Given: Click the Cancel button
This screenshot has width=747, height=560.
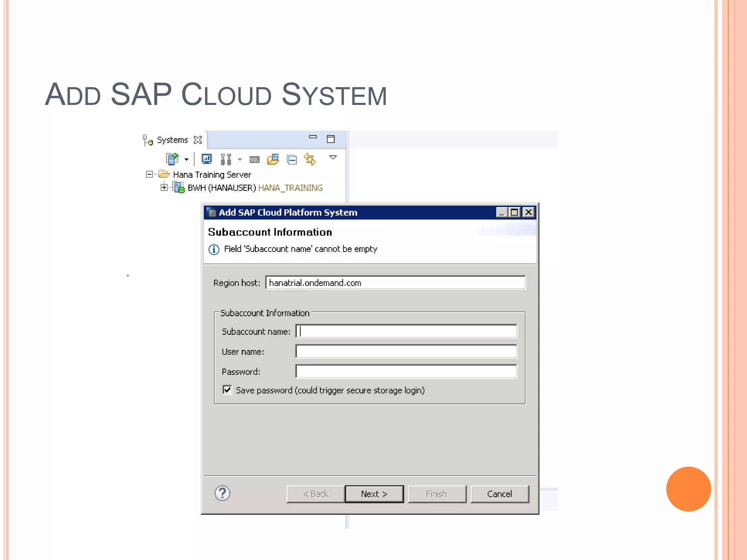Looking at the screenshot, I should pos(500,494).
